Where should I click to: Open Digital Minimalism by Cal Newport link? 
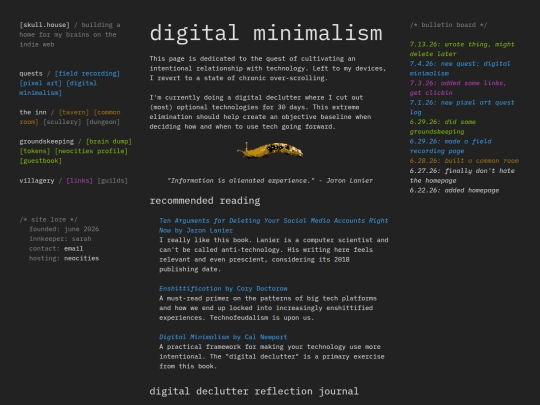tap(223, 337)
